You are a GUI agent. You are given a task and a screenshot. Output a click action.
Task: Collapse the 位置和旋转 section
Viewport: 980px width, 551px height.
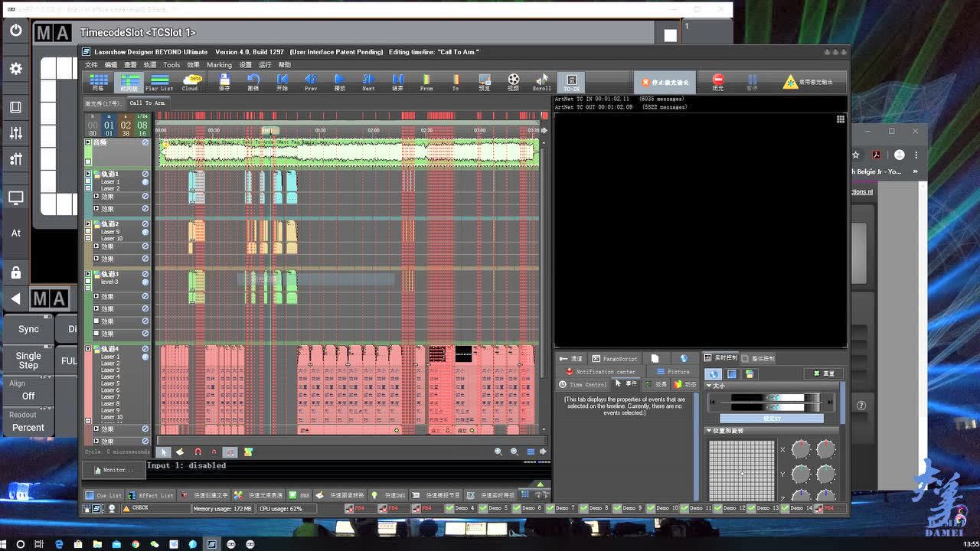tap(708, 431)
